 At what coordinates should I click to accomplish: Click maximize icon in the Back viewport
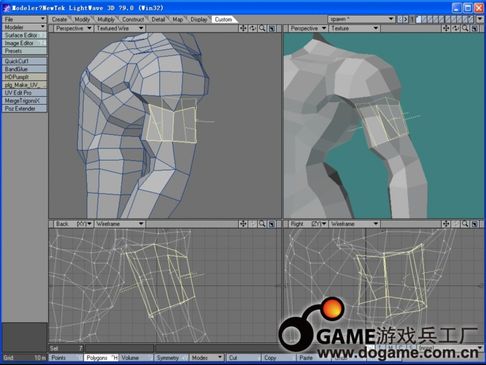[272, 224]
